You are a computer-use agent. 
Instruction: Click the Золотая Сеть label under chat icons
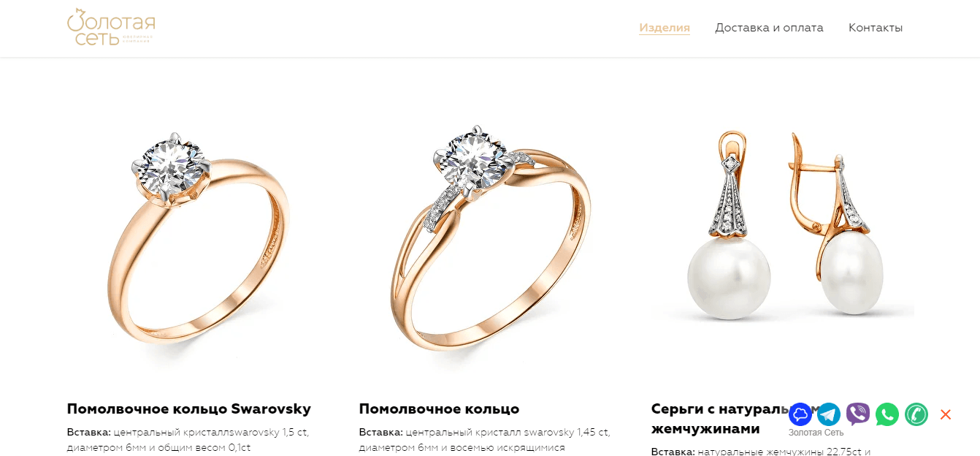tap(816, 433)
